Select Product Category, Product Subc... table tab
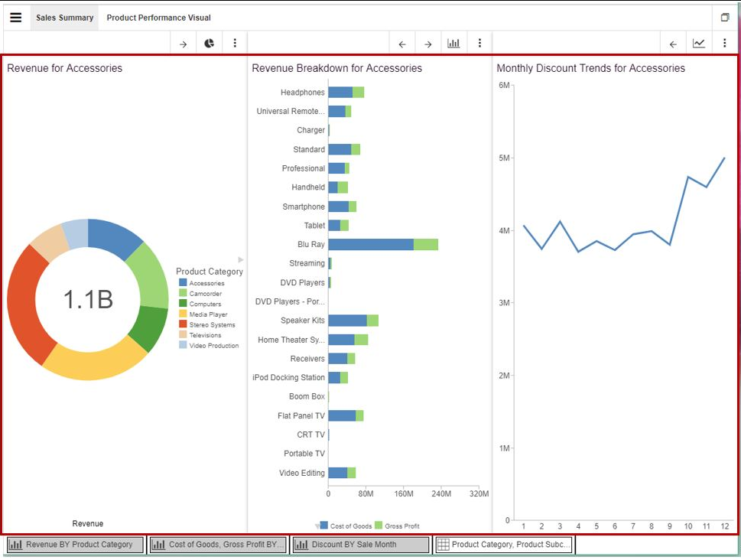Screen dimensions: 741x560 [x=505, y=545]
